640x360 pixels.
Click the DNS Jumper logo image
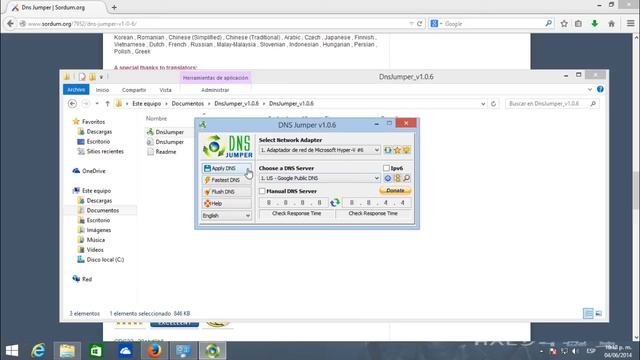pos(228,147)
